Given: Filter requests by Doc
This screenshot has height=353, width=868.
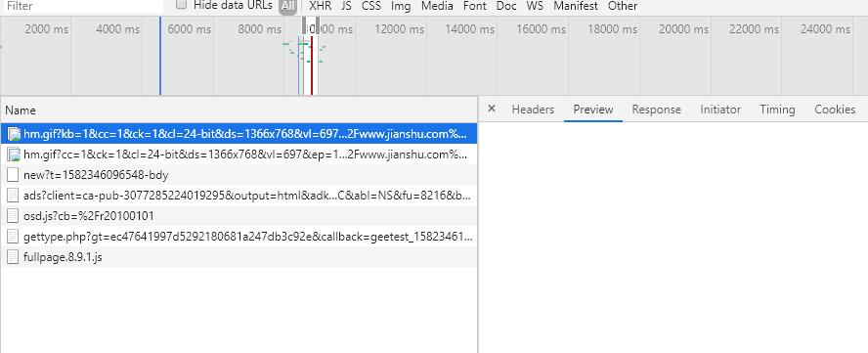Looking at the screenshot, I should pos(506,6).
